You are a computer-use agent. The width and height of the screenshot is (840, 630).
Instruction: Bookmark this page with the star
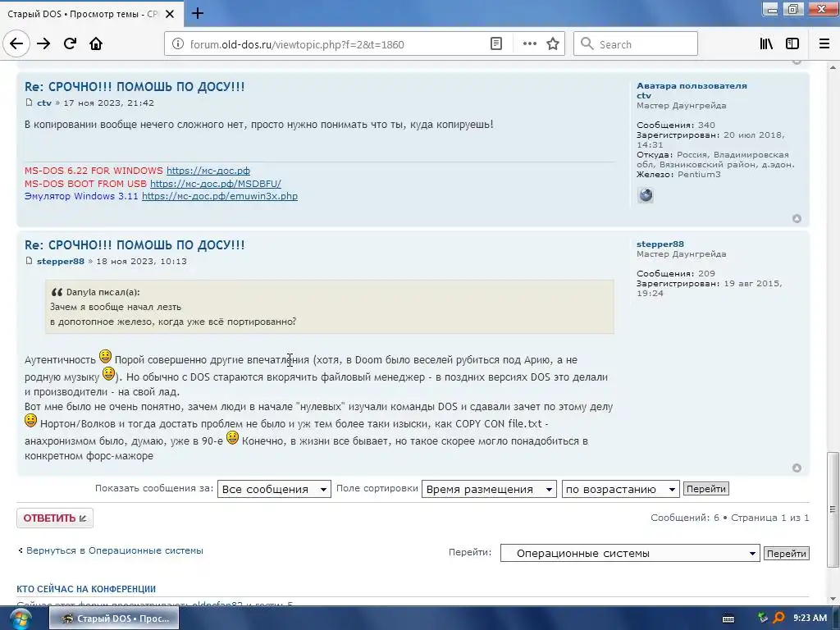click(553, 43)
